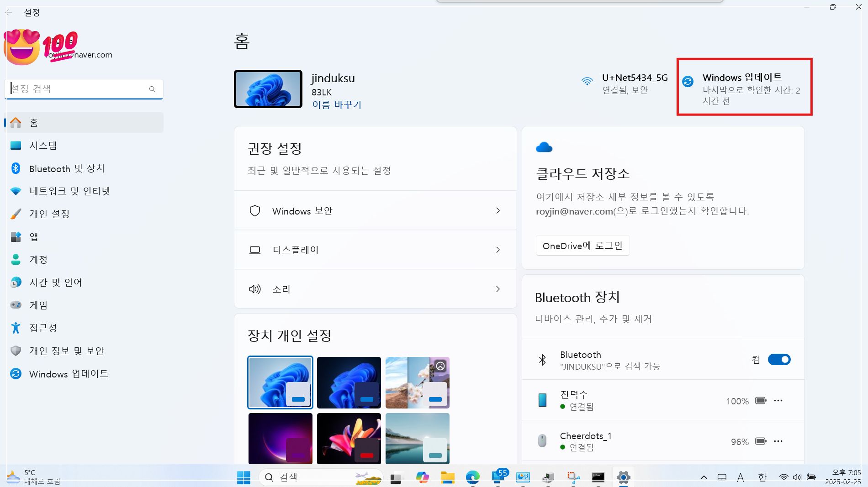Select the purple glow theme

(281, 438)
